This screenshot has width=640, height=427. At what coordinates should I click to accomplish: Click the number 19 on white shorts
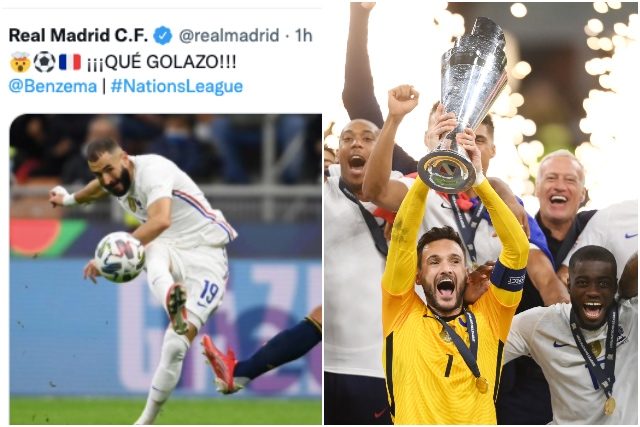tap(209, 292)
